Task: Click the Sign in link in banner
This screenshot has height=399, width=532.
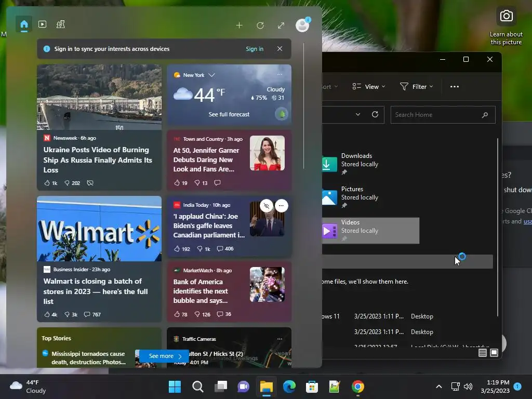Action: click(x=255, y=49)
